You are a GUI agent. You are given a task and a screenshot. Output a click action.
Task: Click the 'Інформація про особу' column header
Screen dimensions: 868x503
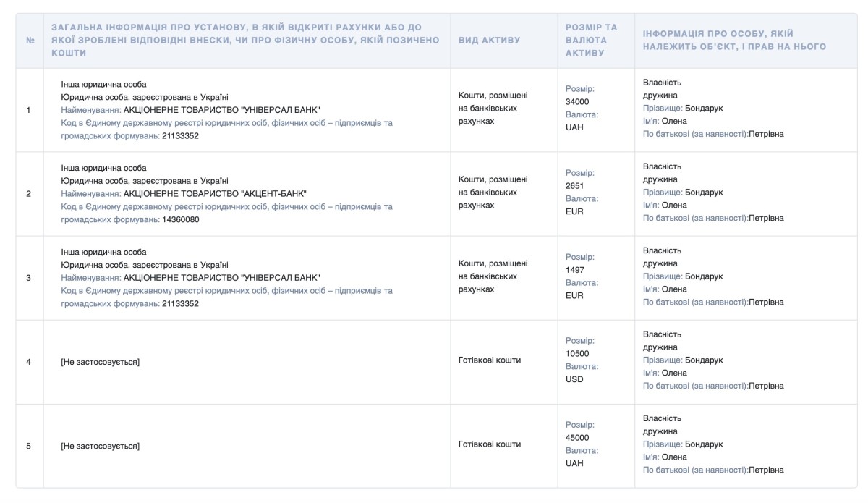734,40
